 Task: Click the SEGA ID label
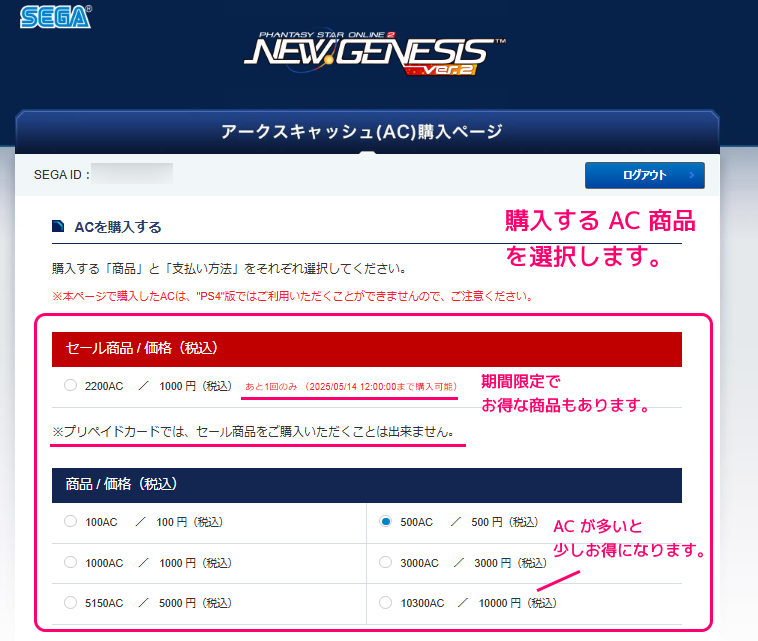(x=61, y=175)
